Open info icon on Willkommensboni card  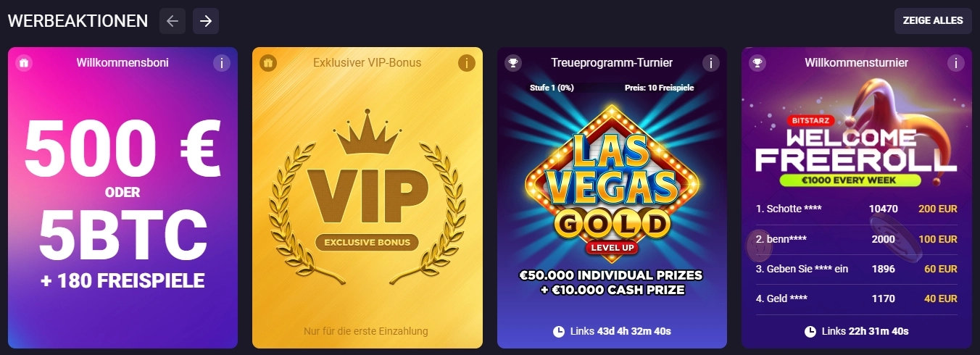(x=222, y=63)
